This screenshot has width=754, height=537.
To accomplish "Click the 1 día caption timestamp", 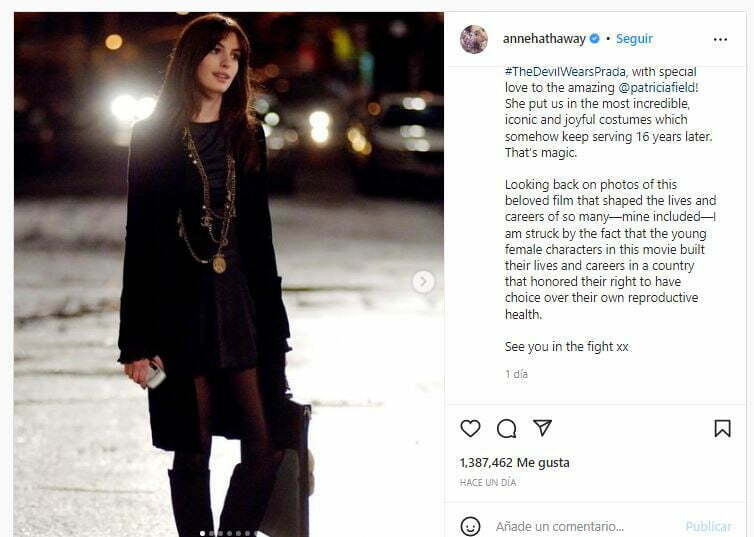I will coord(516,374).
